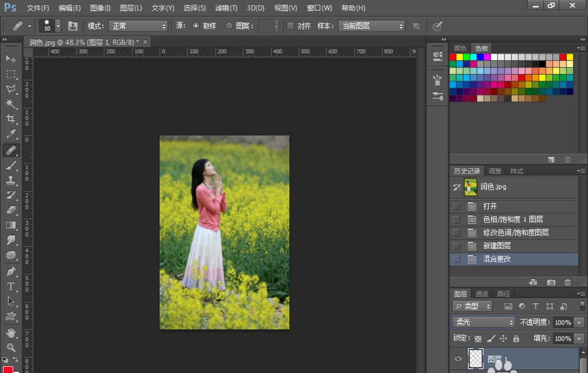This screenshot has height=373, width=588.
Task: Click the 打开 history state
Action: tap(490, 206)
